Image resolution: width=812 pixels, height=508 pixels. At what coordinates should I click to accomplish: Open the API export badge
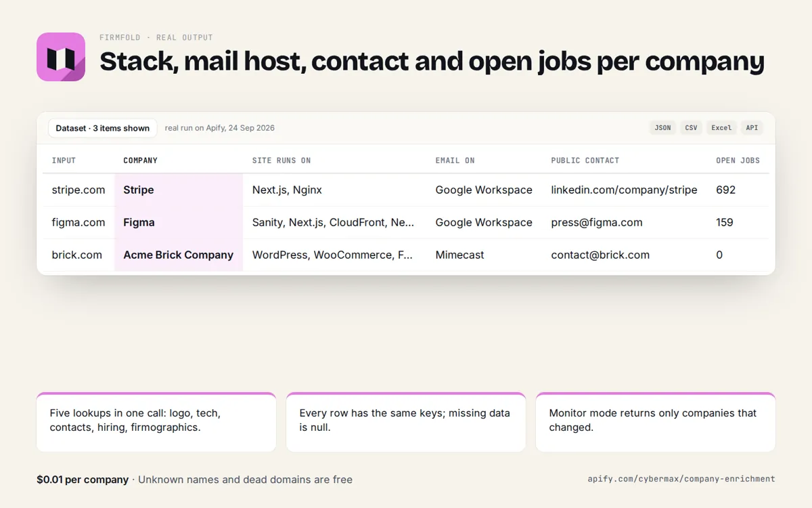point(752,127)
